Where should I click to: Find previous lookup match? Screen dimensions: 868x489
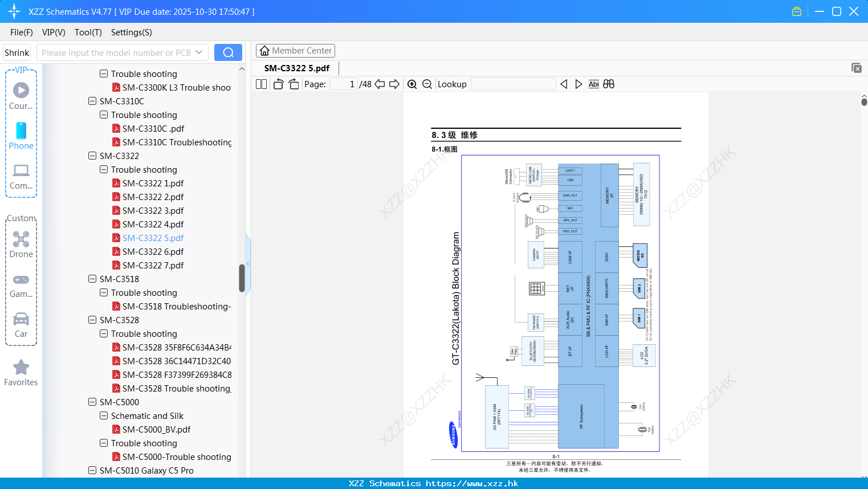[564, 84]
